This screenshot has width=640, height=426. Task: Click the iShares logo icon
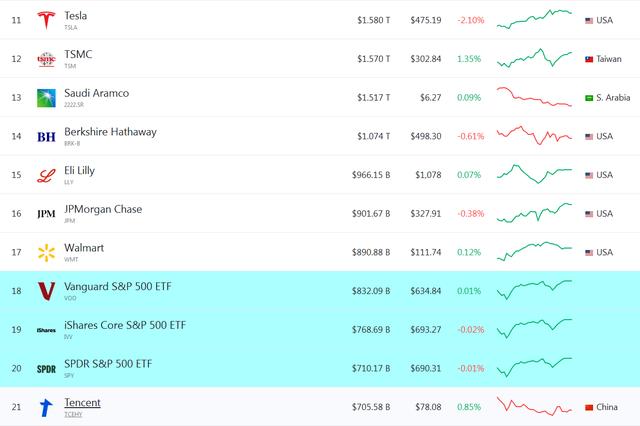[46, 330]
